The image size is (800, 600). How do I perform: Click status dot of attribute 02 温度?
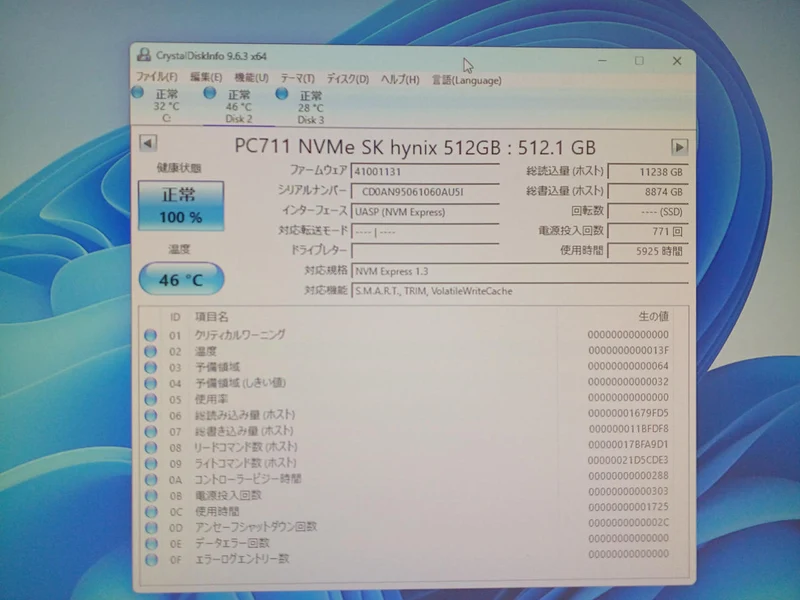(150, 351)
